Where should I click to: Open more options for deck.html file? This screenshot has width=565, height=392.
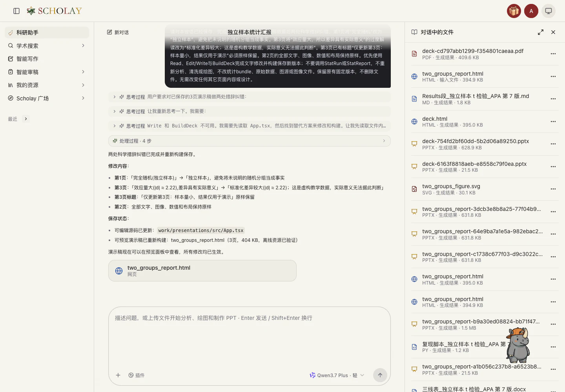coord(553,122)
